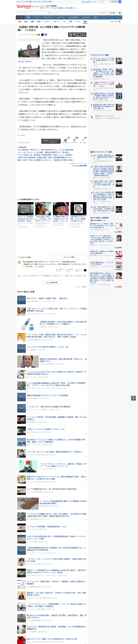Screen dimensions: 138x644
Task: Click ログイン link in header
Action: 42,8
